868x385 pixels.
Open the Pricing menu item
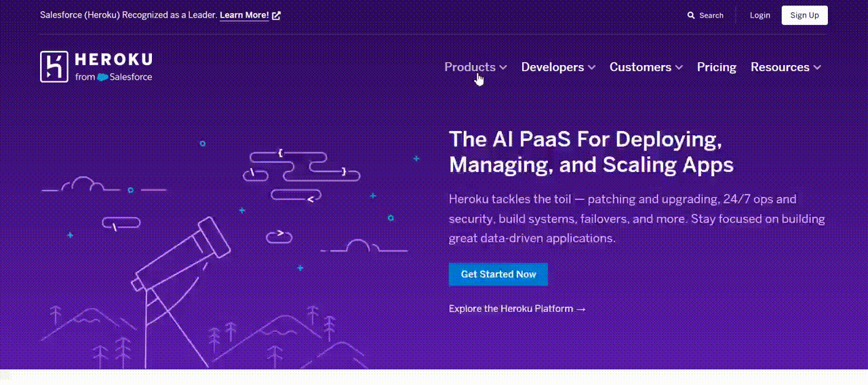716,67
